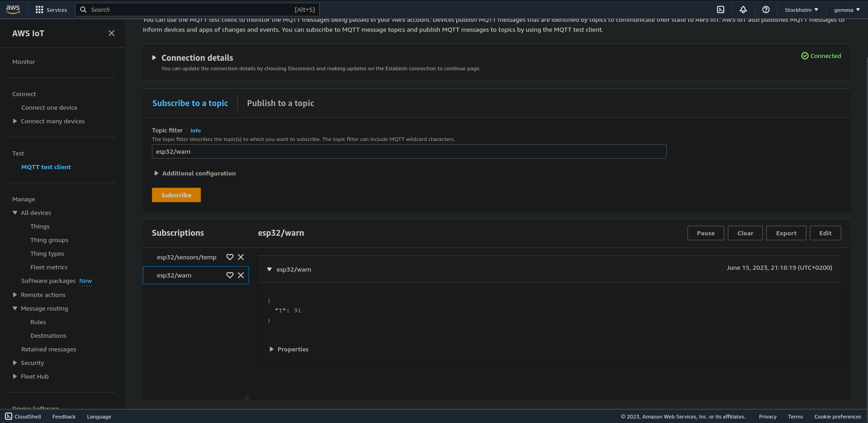Viewport: 868px width, 423px height.
Task: Open Terms link
Action: [795, 417]
